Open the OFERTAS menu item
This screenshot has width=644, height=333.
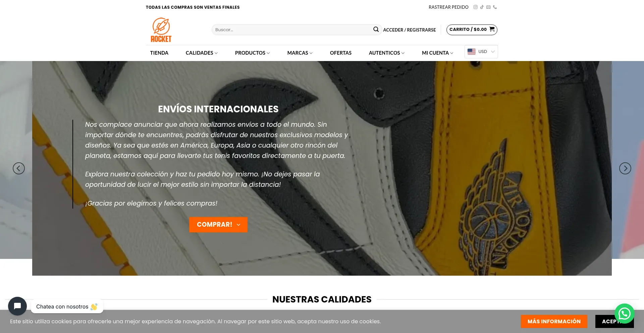pos(341,53)
